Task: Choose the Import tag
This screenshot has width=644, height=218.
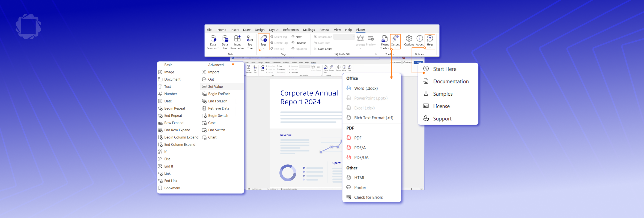Action: [210, 72]
